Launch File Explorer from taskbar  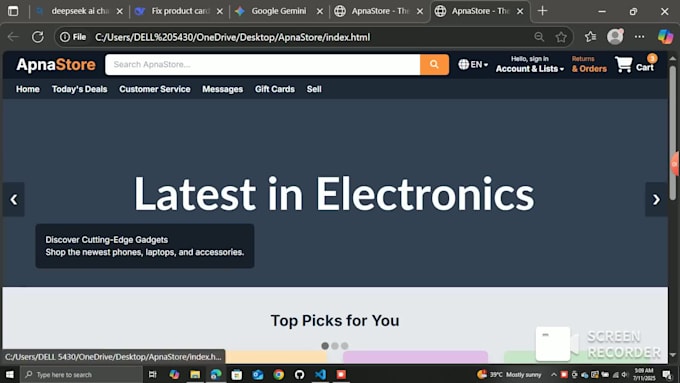[195, 374]
